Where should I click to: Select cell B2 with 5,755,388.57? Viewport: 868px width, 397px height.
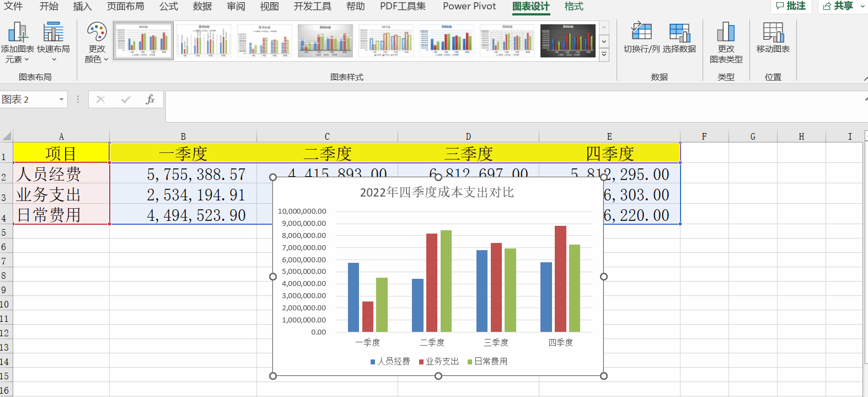(x=183, y=174)
